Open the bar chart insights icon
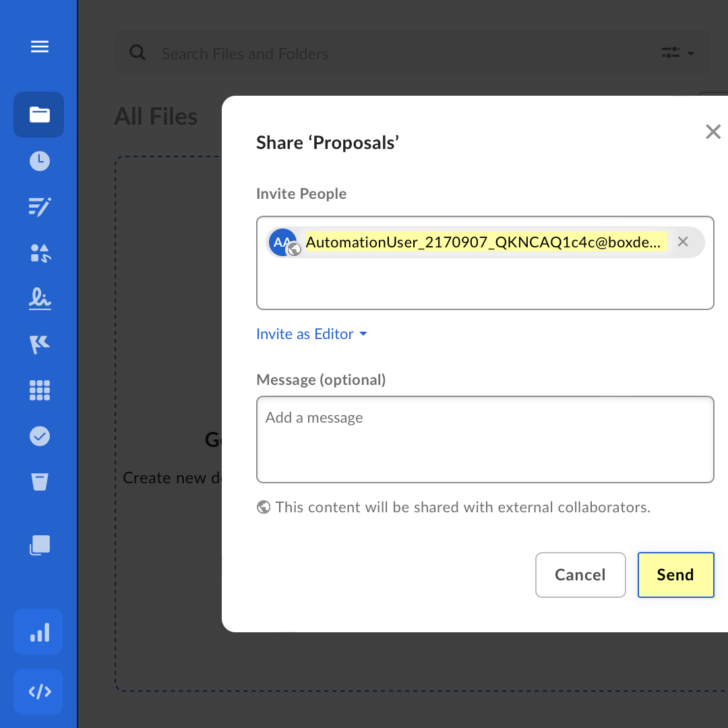This screenshot has width=728, height=728. point(38,632)
